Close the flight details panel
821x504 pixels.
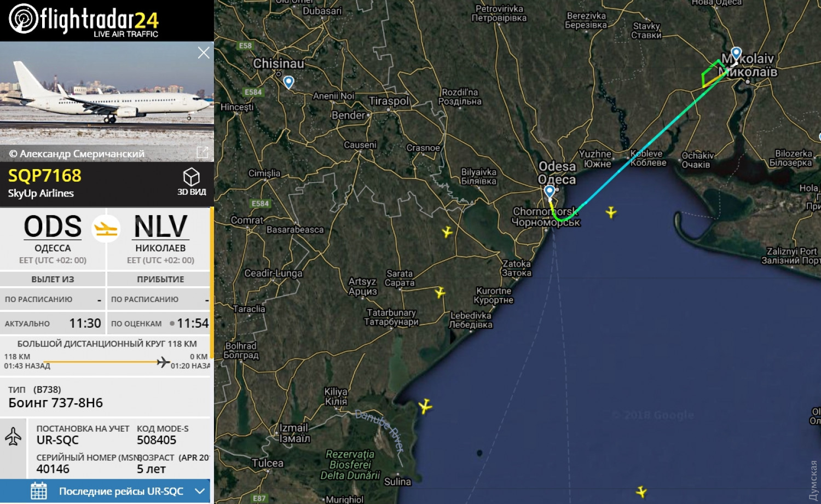204,53
